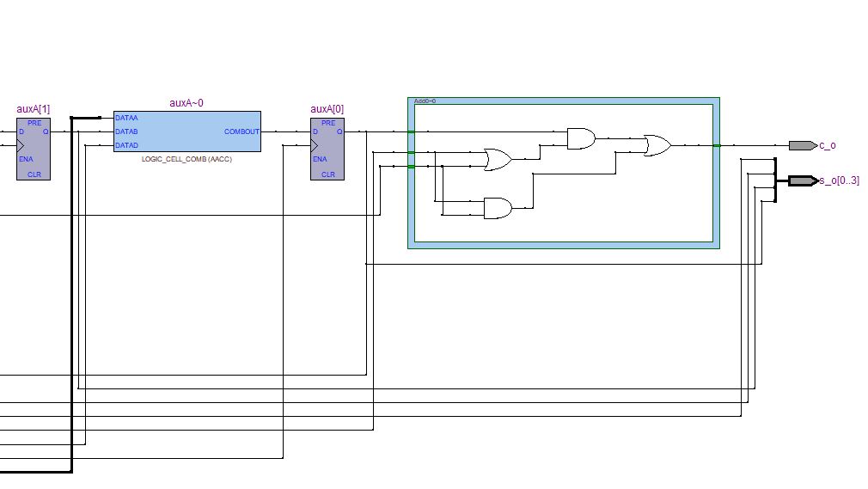Select the auxA[0] register block

(x=327, y=148)
